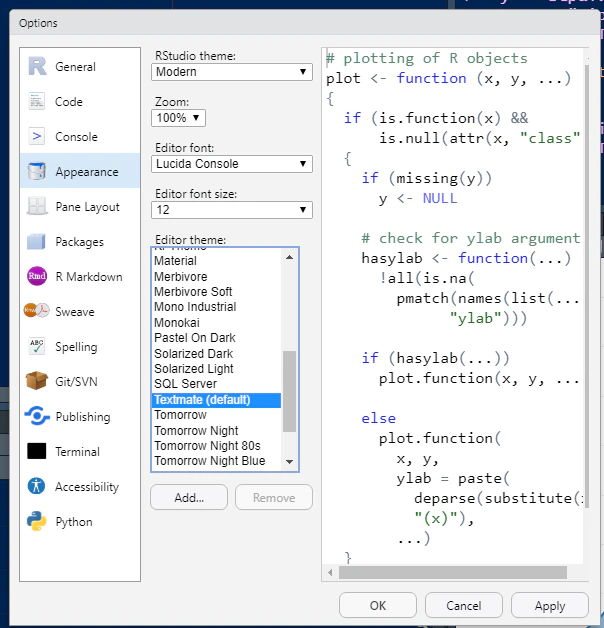The width and height of the screenshot is (604, 628).
Task: Switch to Pane Layout label
Action: click(x=87, y=207)
